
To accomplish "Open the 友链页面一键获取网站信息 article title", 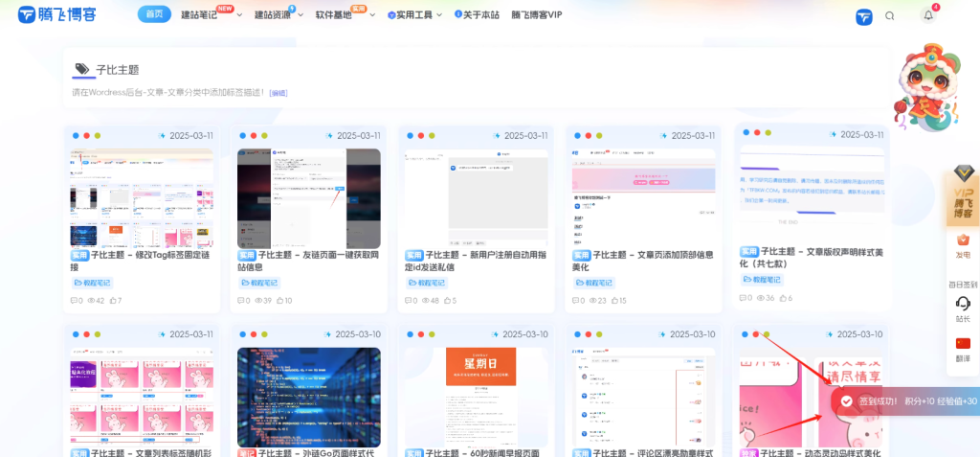I will pyautogui.click(x=309, y=261).
